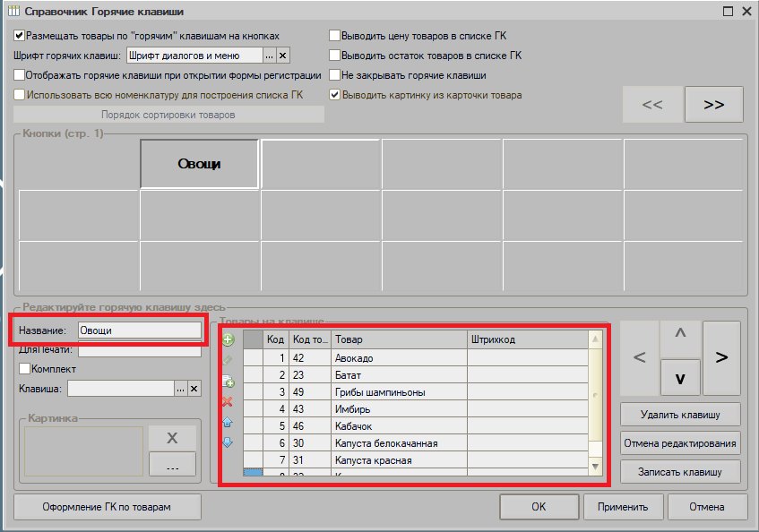
Task: Go to the previous buttons page with <<
Action: tap(652, 105)
